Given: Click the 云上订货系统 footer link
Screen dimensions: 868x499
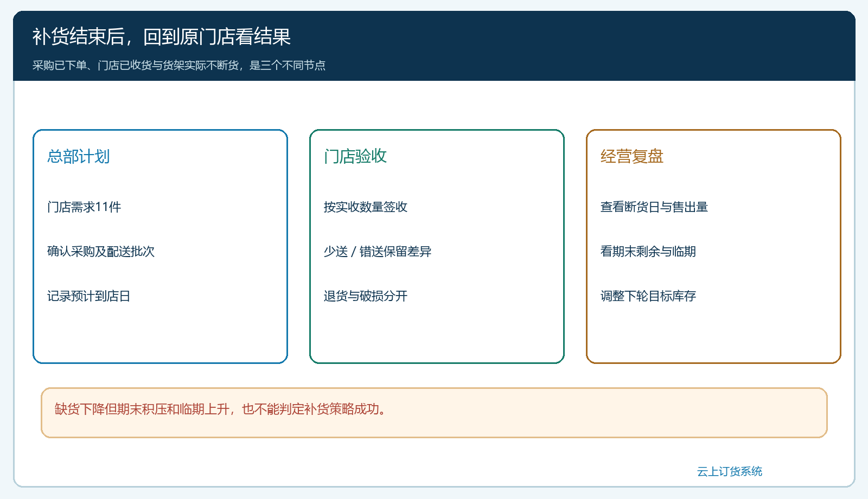Looking at the screenshot, I should click(x=729, y=471).
